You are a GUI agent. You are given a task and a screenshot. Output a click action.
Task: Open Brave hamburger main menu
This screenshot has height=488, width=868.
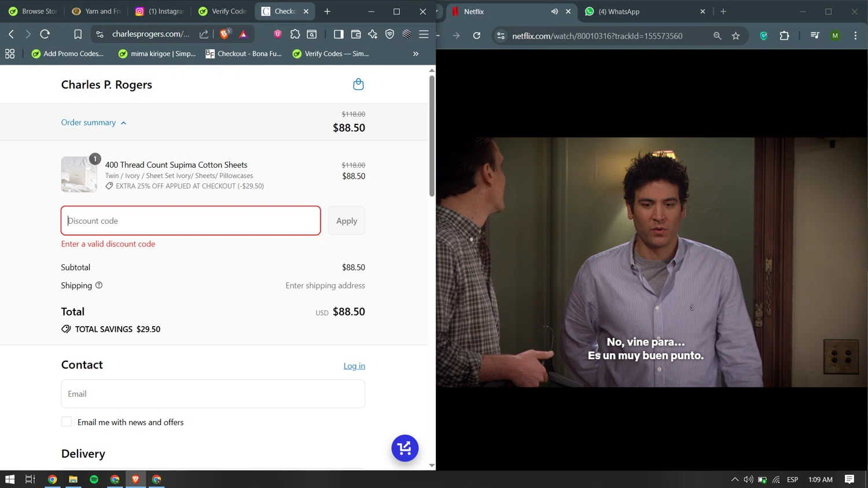tap(424, 34)
